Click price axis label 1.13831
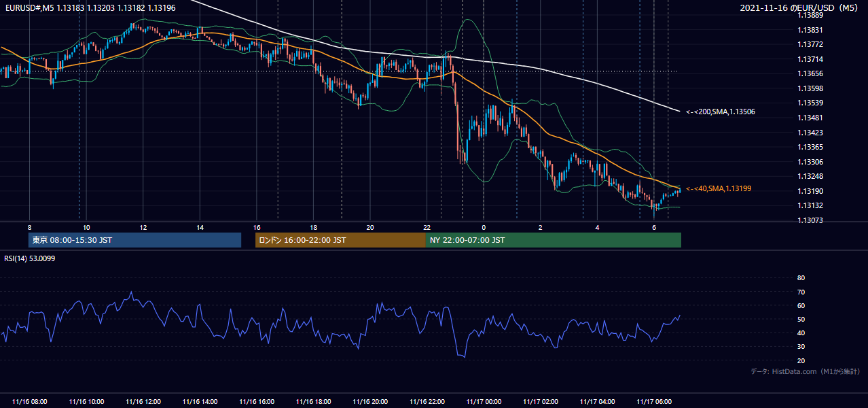The width and height of the screenshot is (868, 408). click(810, 30)
